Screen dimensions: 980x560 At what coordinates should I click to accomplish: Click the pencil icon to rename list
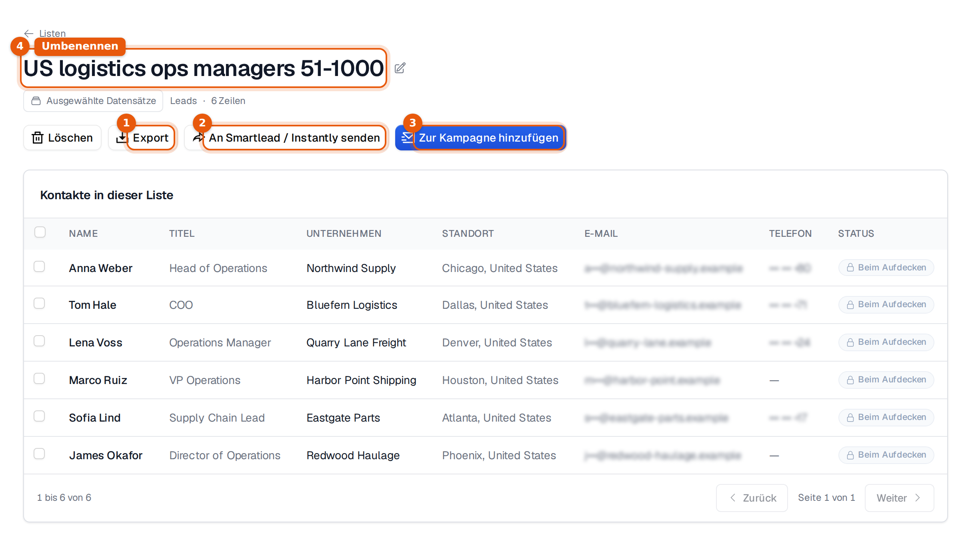(x=400, y=68)
